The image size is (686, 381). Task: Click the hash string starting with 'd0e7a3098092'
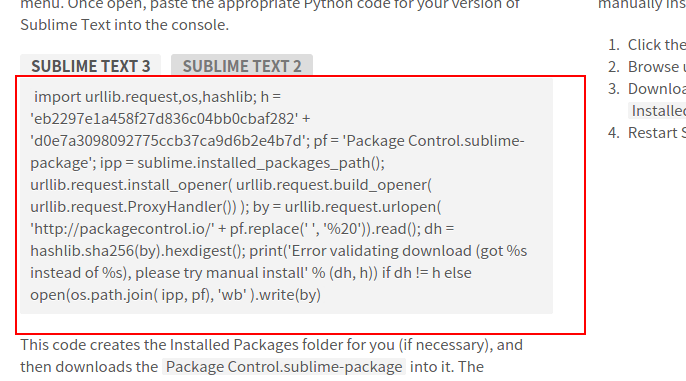[168, 141]
